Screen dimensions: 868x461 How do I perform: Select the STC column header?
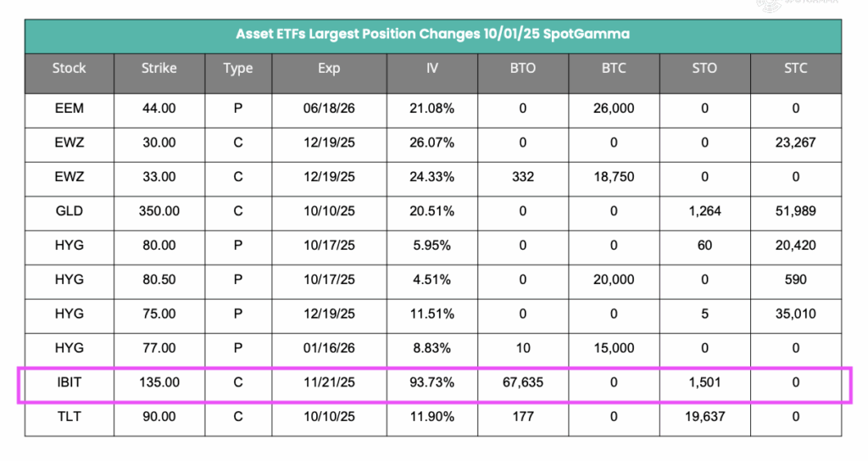click(x=796, y=68)
